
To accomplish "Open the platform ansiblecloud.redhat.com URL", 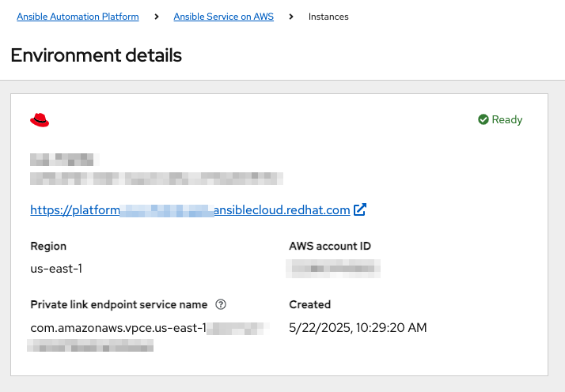I will click(190, 210).
